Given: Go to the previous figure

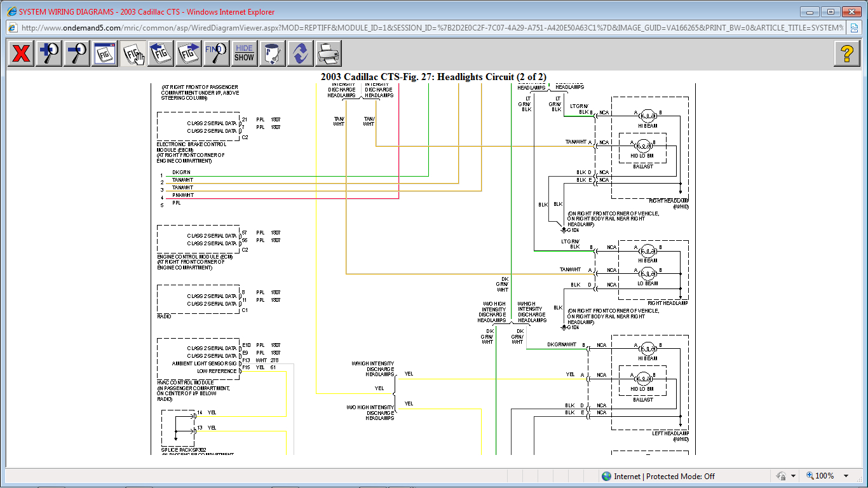Looking at the screenshot, I should (161, 53).
